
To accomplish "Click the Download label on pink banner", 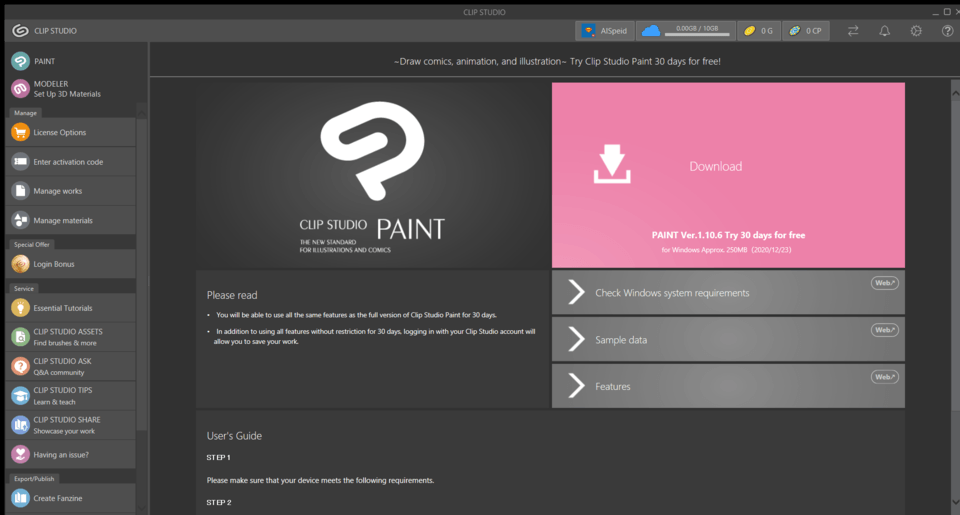I will click(x=716, y=167).
